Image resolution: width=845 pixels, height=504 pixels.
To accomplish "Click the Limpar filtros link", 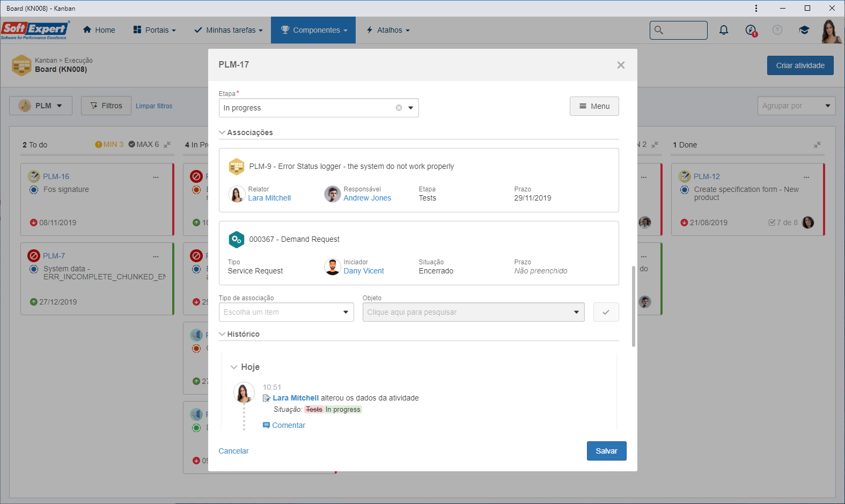I will tap(154, 106).
